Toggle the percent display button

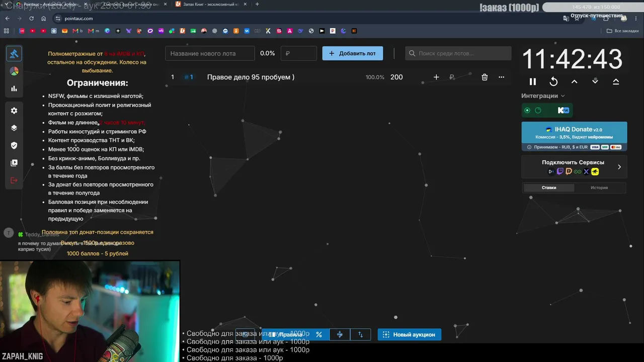coord(319,334)
